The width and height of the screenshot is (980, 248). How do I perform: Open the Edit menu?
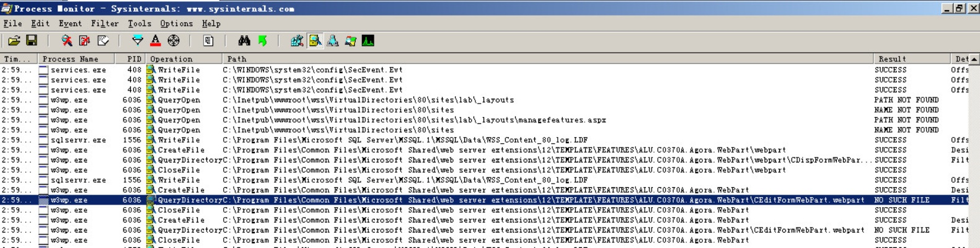(40, 24)
